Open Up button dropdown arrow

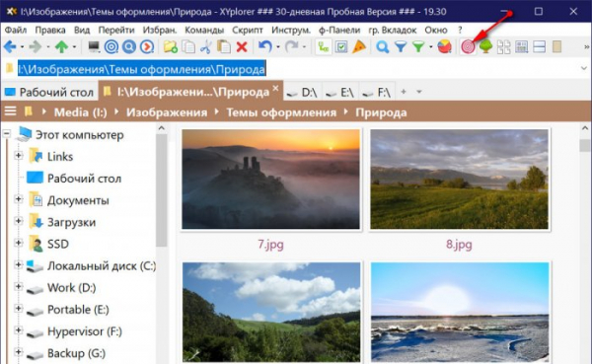(74, 47)
